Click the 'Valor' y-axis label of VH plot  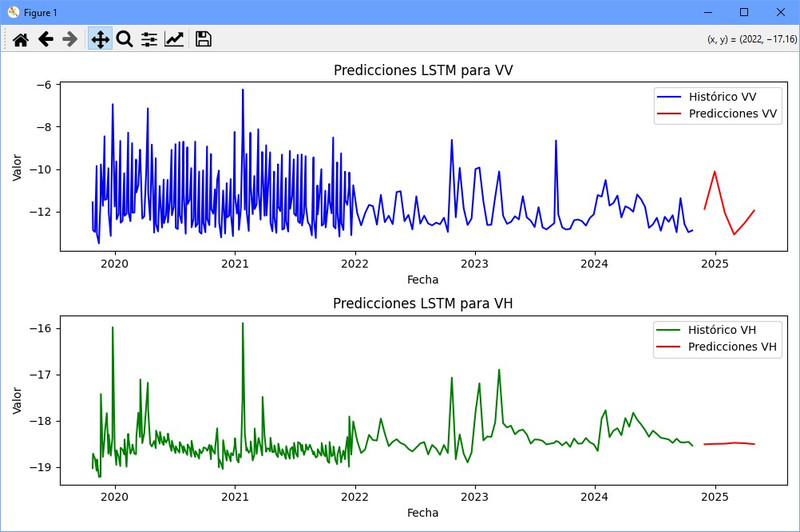tap(17, 400)
